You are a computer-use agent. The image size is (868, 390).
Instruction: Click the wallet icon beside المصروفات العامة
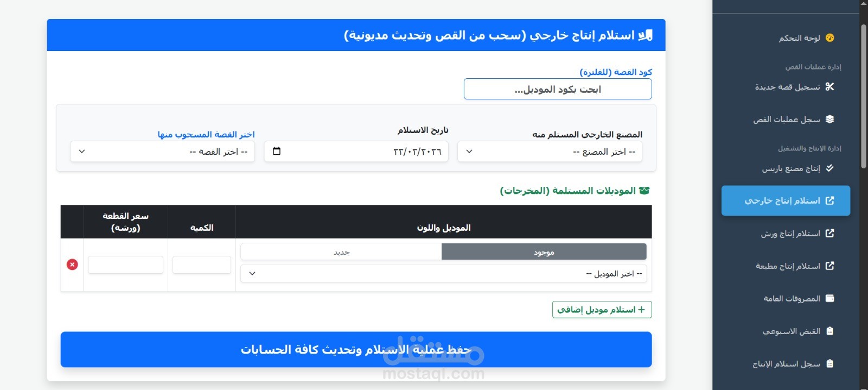pos(829,299)
